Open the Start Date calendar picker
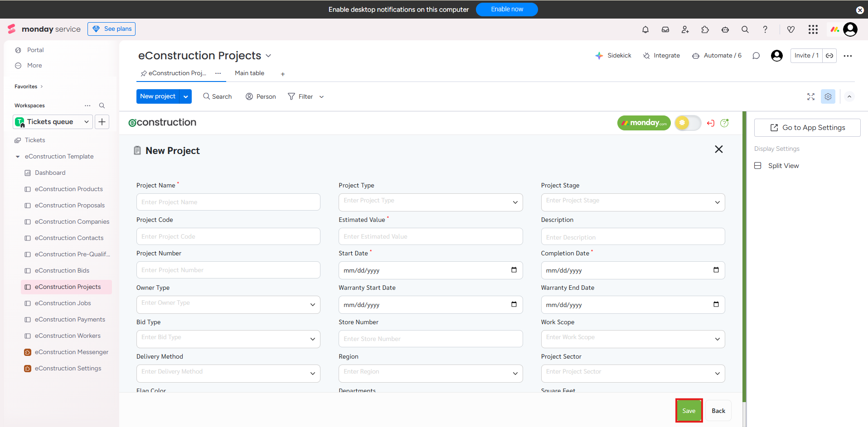This screenshot has height=427, width=868. point(514,270)
